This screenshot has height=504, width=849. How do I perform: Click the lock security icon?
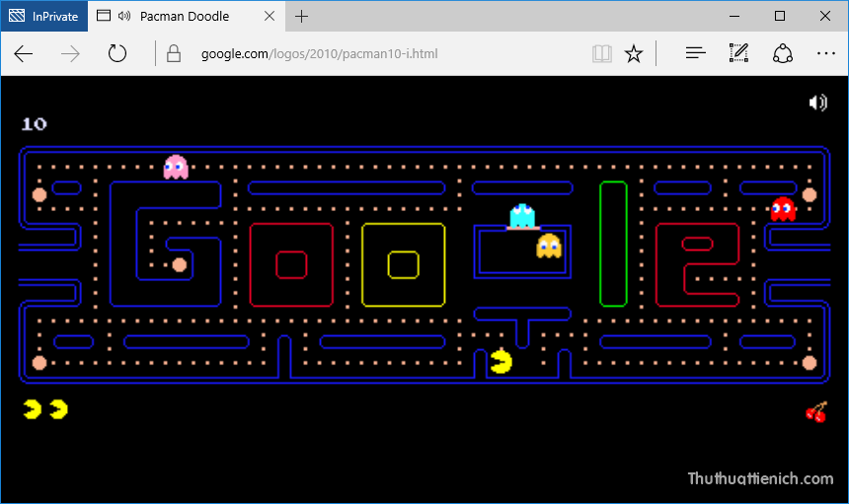point(174,53)
